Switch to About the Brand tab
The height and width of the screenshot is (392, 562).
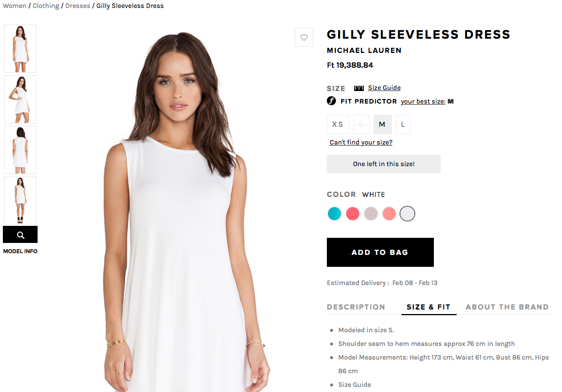pos(507,307)
